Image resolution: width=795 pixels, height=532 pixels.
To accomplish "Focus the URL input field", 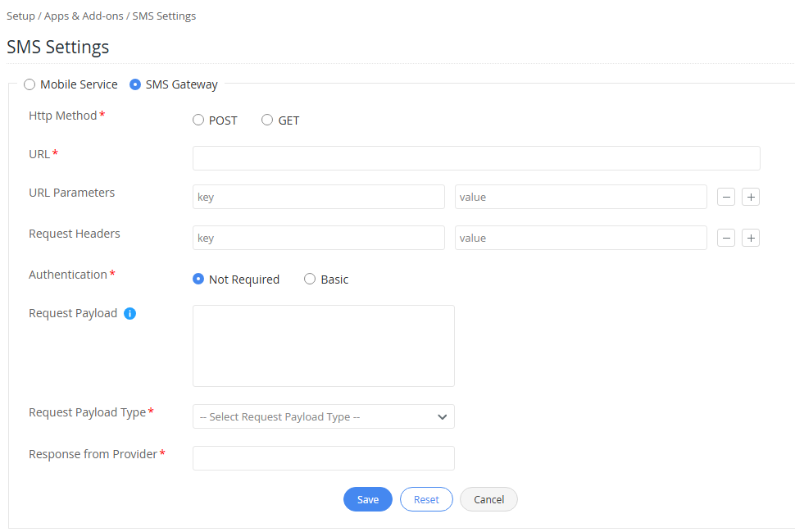I will (477, 158).
